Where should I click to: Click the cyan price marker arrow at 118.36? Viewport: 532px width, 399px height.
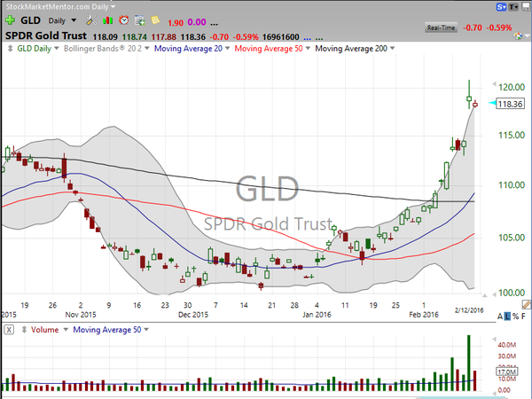491,103
